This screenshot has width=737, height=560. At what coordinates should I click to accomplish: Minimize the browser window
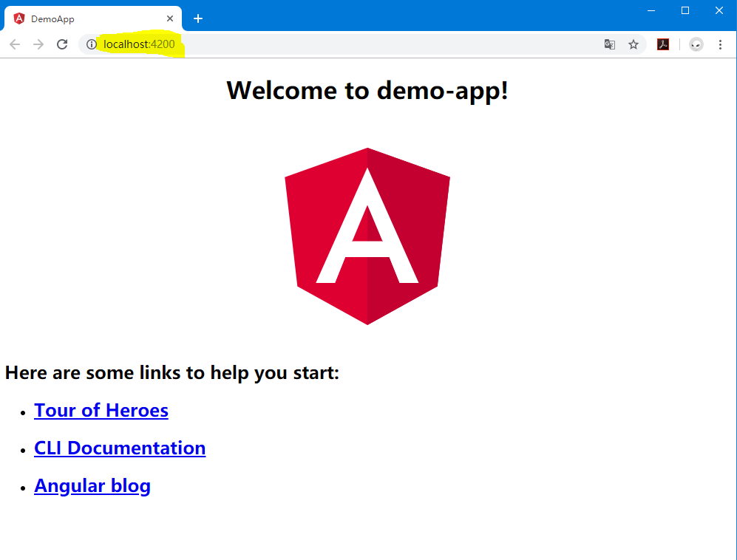coord(651,10)
